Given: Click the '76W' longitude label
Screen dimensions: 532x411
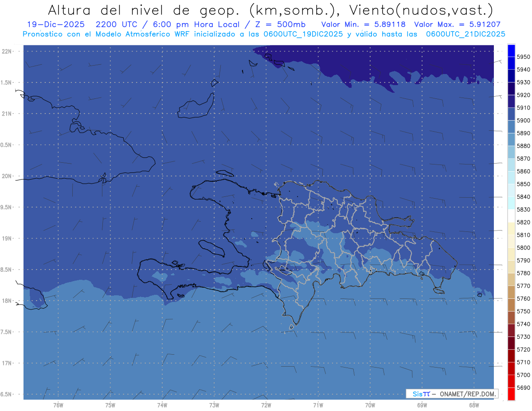Looking at the screenshot, I should click(x=58, y=405).
